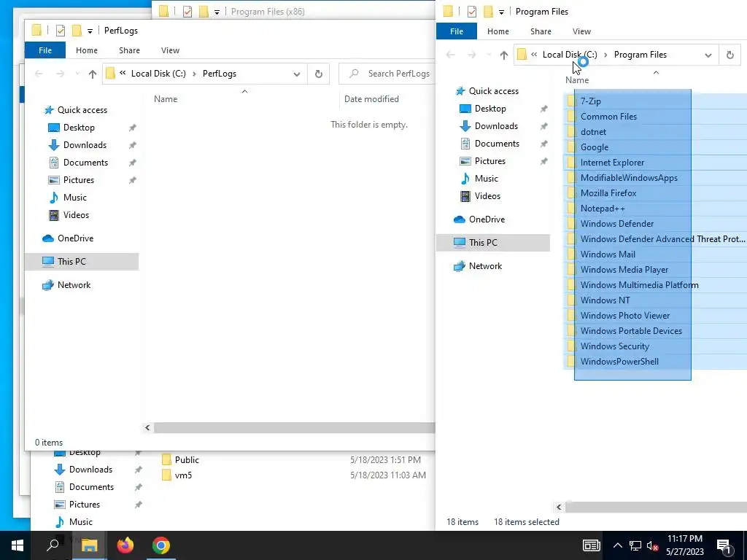Select Documents in PerfLogs window sidebar
The image size is (747, 560).
pos(85,163)
